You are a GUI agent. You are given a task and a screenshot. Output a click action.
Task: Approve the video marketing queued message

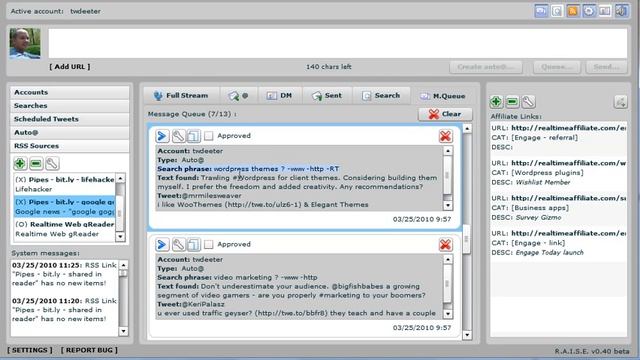(209, 244)
